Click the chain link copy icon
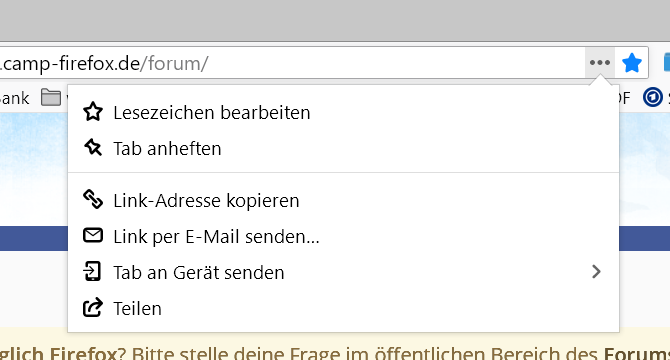 point(93,200)
